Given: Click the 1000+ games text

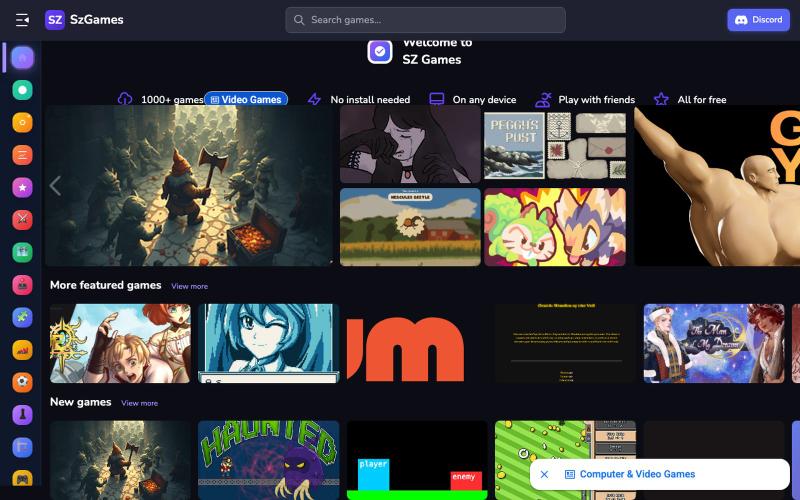Looking at the screenshot, I should [x=172, y=99].
